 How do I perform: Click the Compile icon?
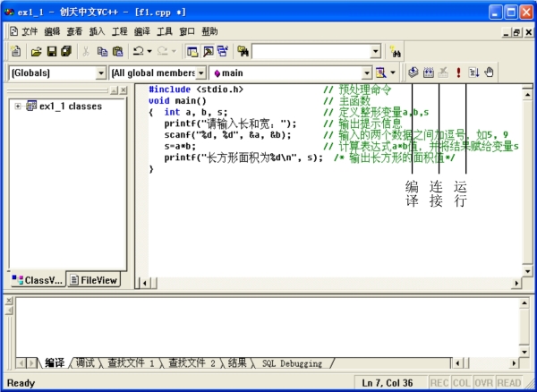click(x=413, y=72)
